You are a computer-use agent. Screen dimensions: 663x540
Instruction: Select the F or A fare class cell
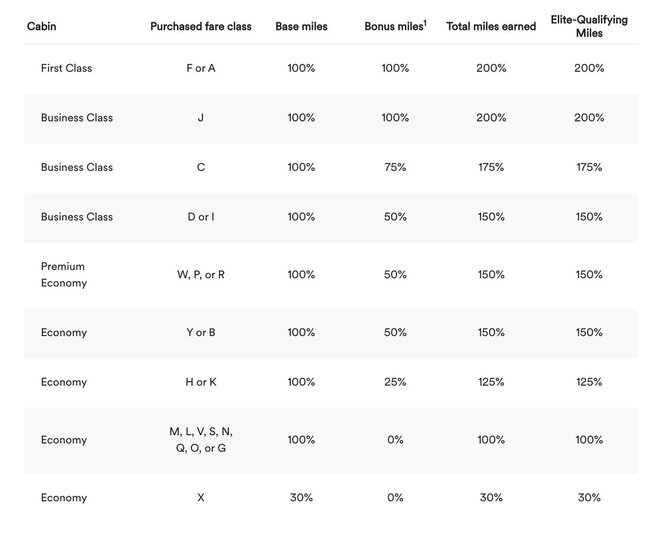coord(201,68)
